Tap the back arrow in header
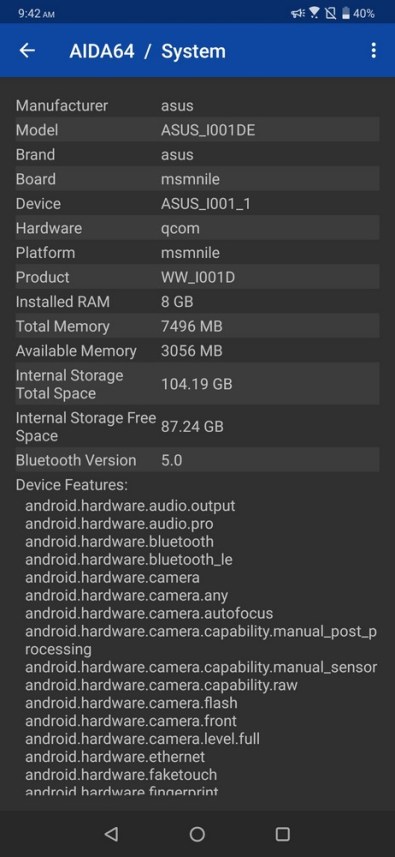The width and height of the screenshot is (395, 857). [x=27, y=51]
